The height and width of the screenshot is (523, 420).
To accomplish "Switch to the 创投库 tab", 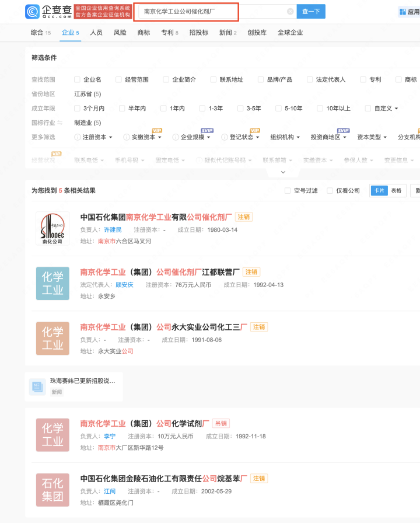I will 257,33.
